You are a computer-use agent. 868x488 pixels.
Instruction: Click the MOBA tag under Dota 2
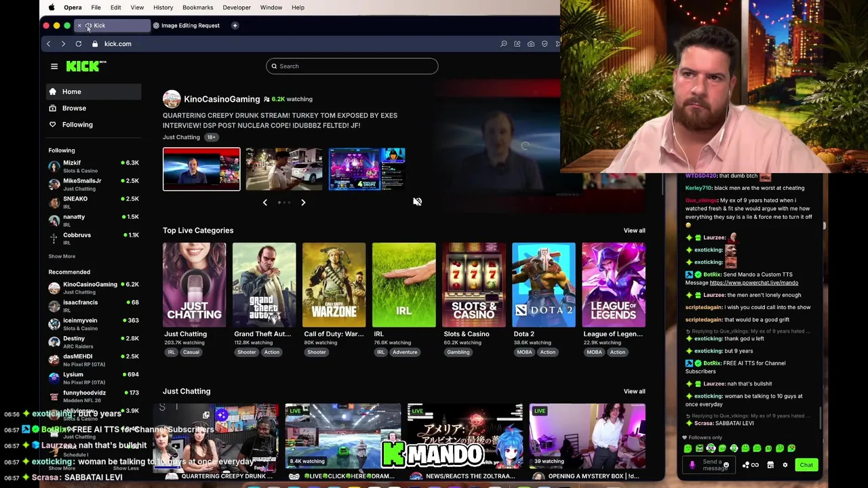tap(524, 352)
